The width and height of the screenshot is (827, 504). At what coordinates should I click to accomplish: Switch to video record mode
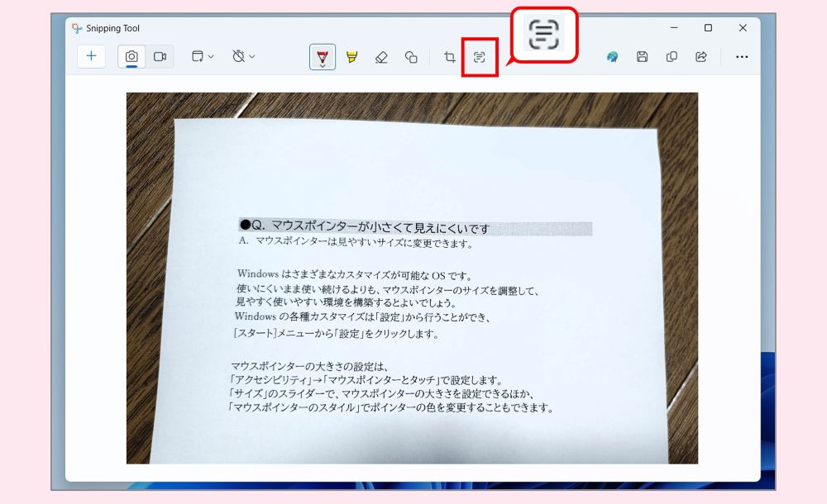click(160, 56)
